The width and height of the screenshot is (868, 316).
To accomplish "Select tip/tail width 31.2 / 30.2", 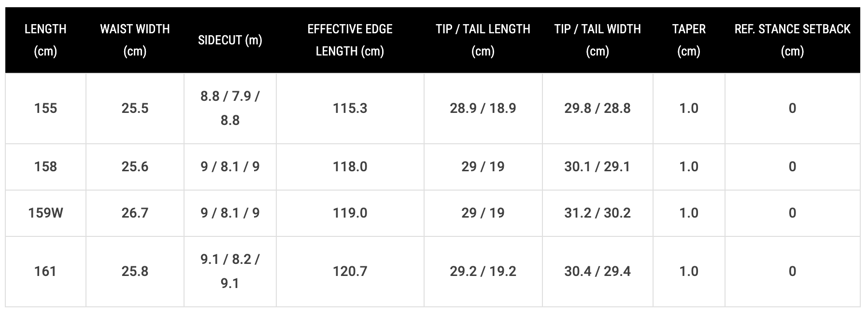I will click(x=598, y=213).
